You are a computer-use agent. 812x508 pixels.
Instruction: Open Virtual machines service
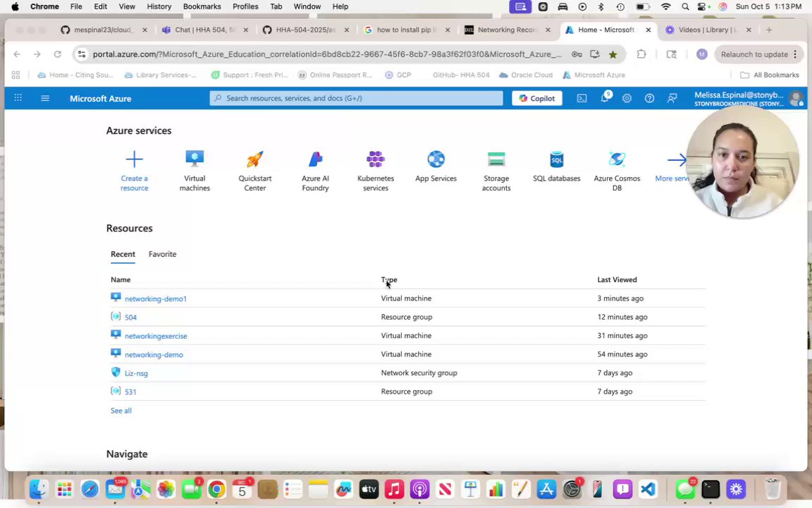coord(195,171)
